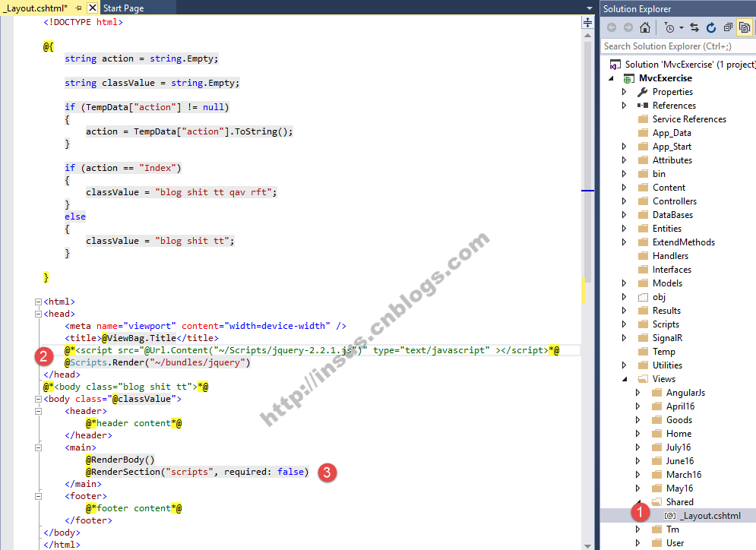
Task: Click the Entities folder icon
Action: point(643,229)
